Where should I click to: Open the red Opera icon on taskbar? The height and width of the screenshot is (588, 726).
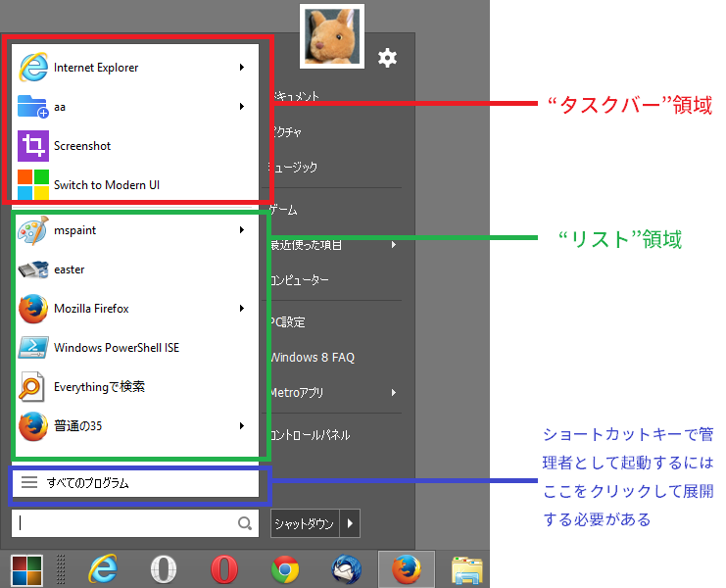(x=224, y=569)
